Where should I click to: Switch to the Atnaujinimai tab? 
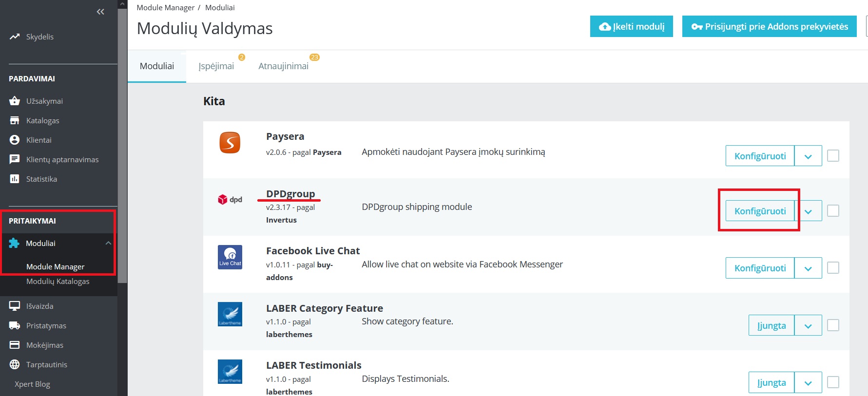tap(284, 66)
